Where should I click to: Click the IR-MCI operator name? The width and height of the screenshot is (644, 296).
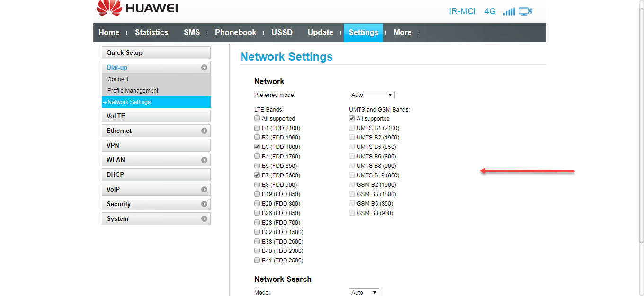[x=462, y=11]
